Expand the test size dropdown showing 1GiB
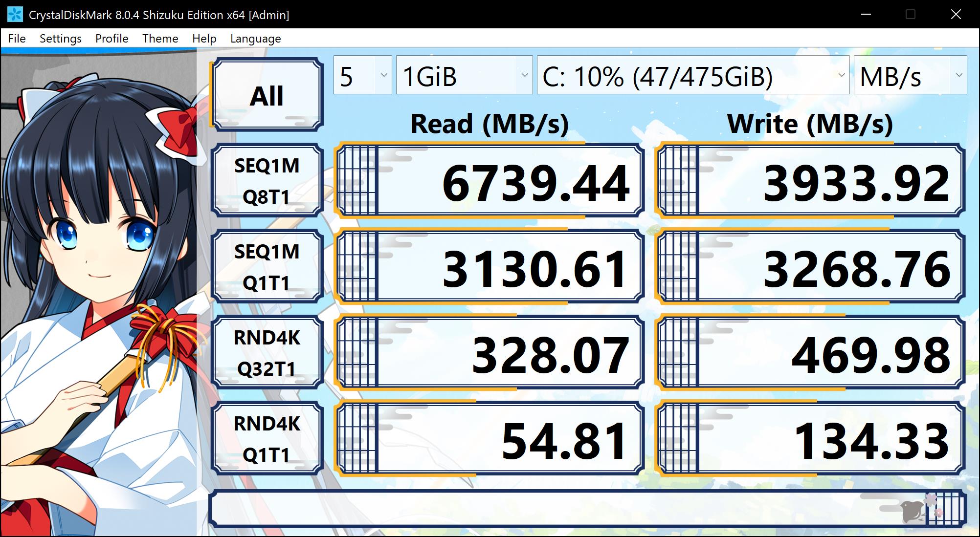This screenshot has width=980, height=537. coord(464,75)
